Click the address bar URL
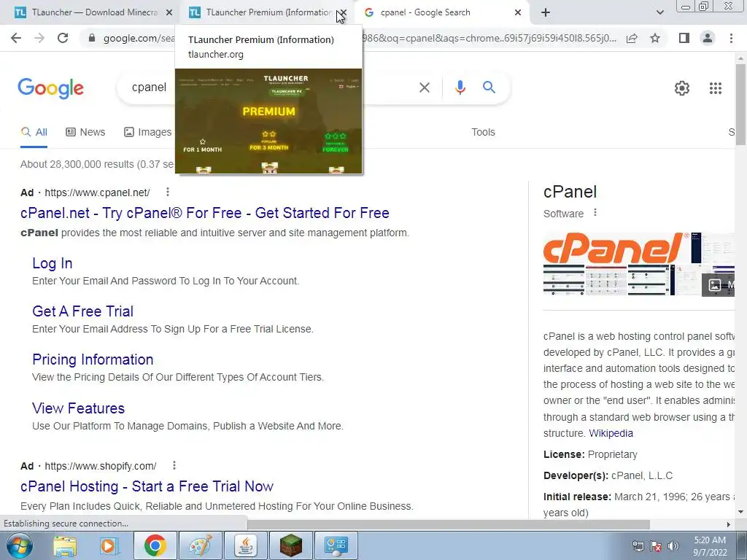This screenshot has height=560, width=747. pos(138,38)
